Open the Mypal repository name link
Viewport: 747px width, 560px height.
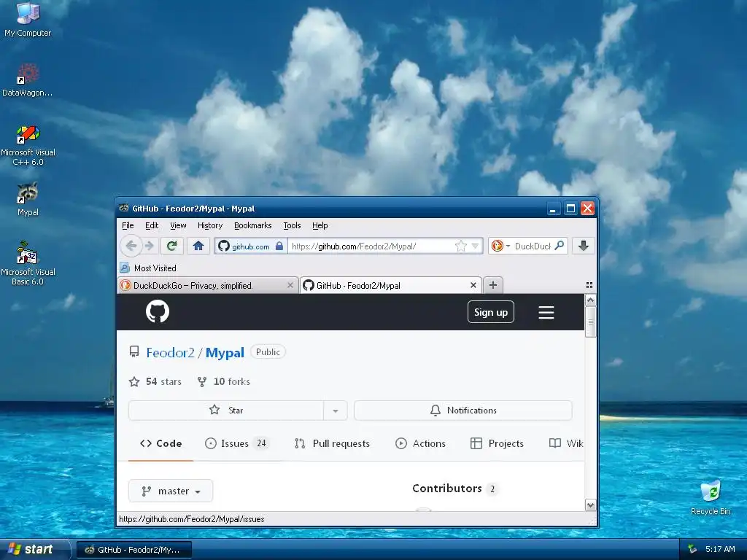pyautogui.click(x=225, y=353)
